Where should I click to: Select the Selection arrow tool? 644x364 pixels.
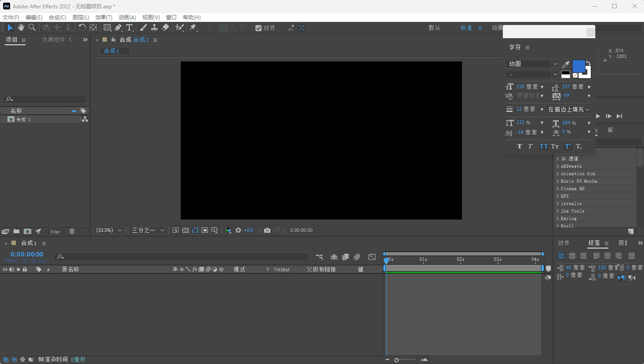coord(10,28)
